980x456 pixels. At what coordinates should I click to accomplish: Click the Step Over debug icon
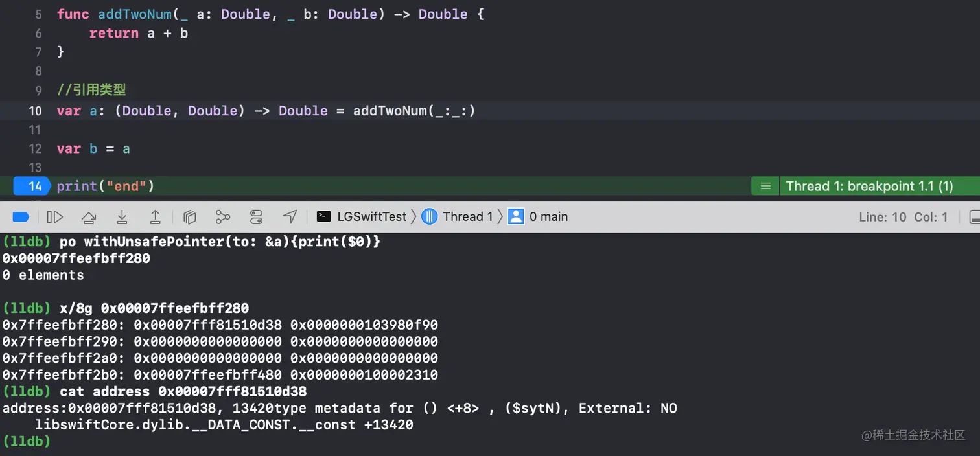click(x=89, y=217)
